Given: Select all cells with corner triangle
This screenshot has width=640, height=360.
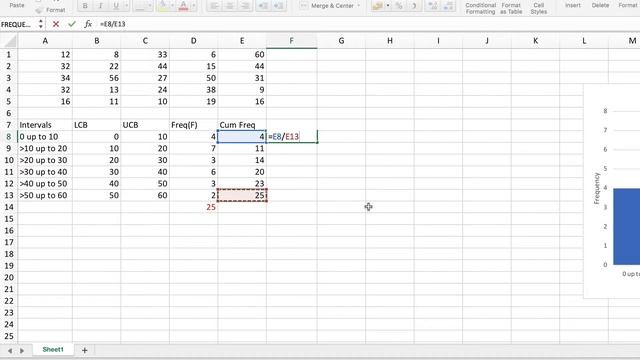Looking at the screenshot, I should 9,41.
